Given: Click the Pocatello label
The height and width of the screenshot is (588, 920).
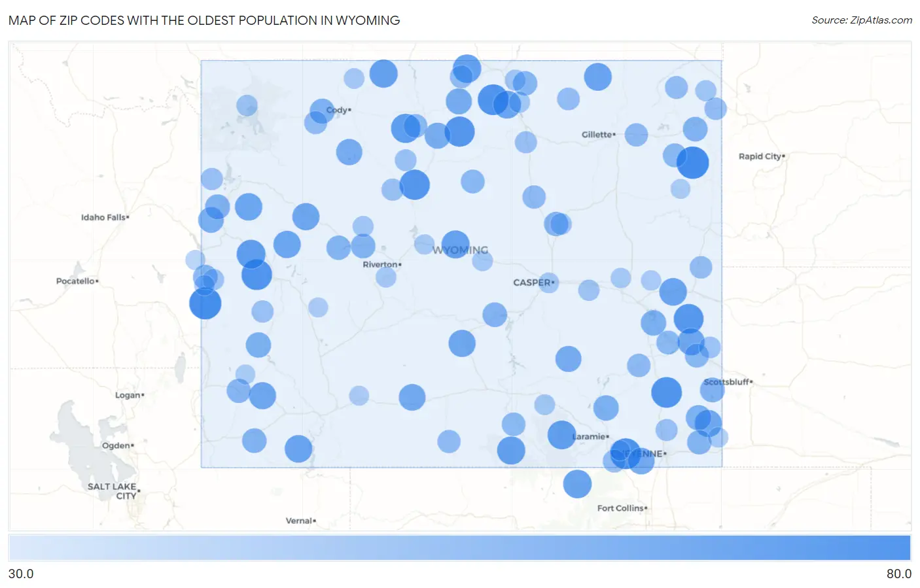Looking at the screenshot, I should (77, 281).
